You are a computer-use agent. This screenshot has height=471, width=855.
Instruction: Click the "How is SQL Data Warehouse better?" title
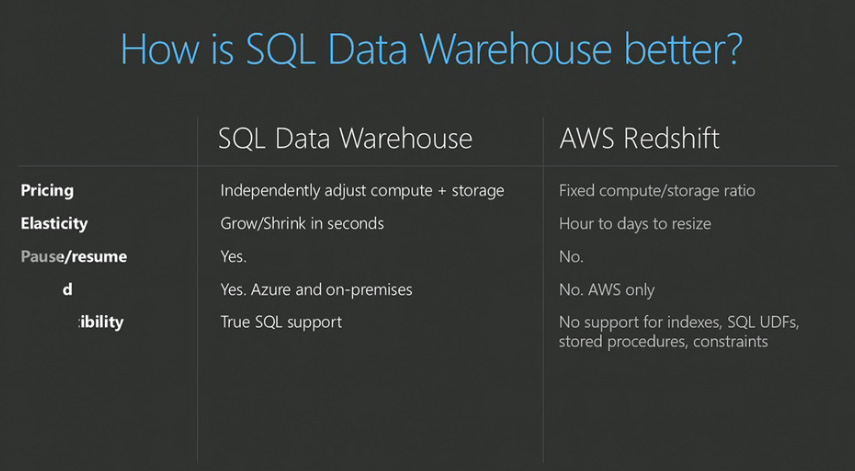(431, 48)
